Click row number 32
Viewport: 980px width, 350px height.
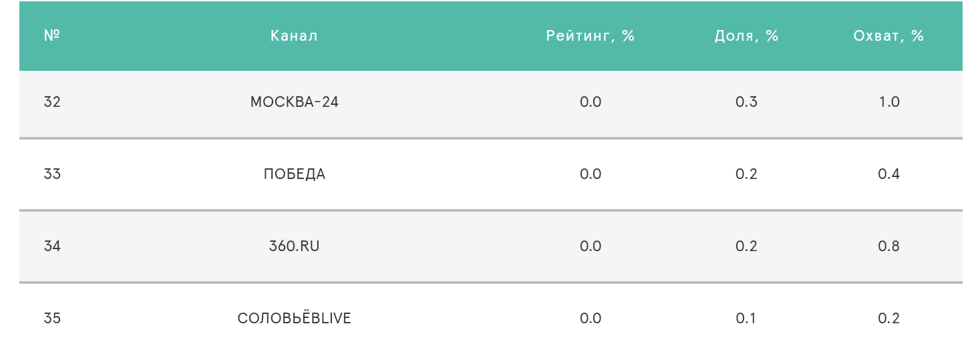(x=52, y=102)
